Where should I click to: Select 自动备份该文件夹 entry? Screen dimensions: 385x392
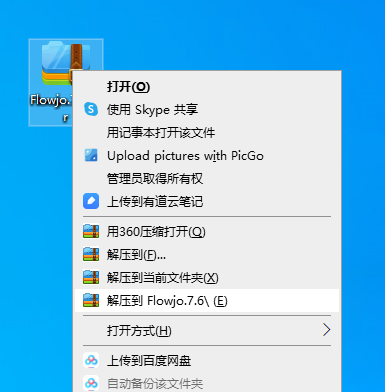[x=207, y=384]
